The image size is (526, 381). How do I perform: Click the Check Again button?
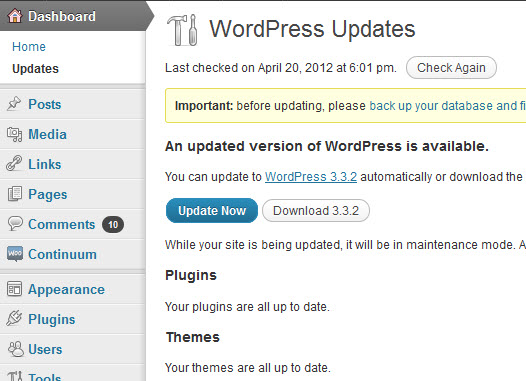(x=451, y=67)
